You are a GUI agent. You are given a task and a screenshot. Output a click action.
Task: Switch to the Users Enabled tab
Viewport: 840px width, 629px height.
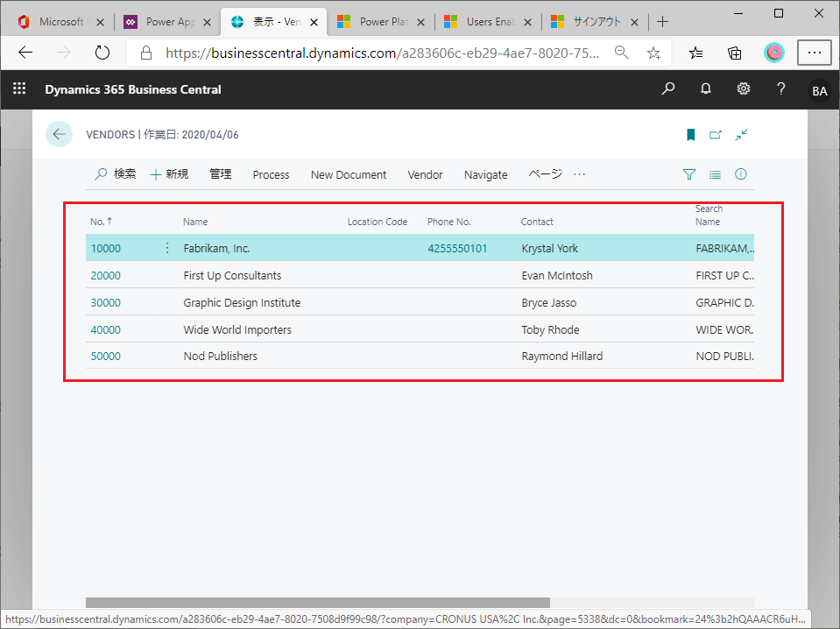pyautogui.click(x=487, y=22)
